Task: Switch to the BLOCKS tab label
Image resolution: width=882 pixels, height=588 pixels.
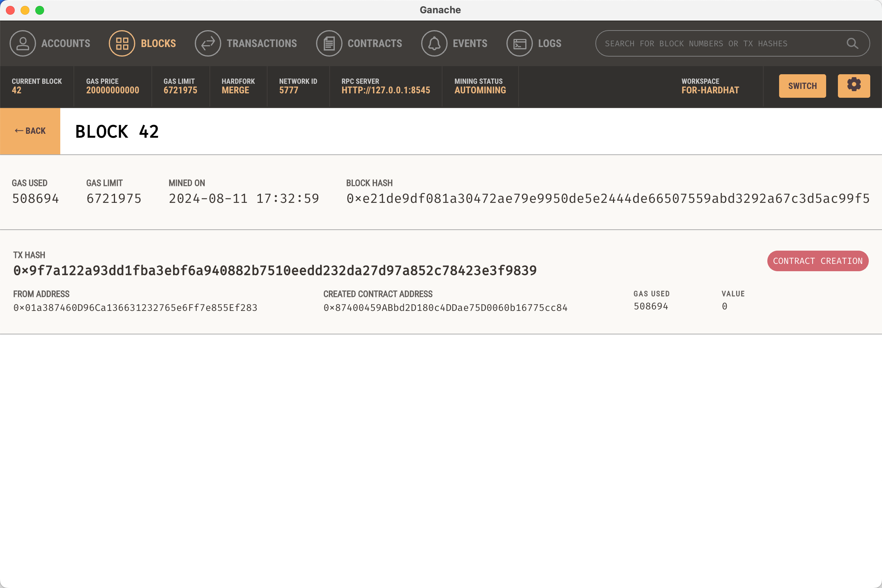Action: pyautogui.click(x=158, y=43)
